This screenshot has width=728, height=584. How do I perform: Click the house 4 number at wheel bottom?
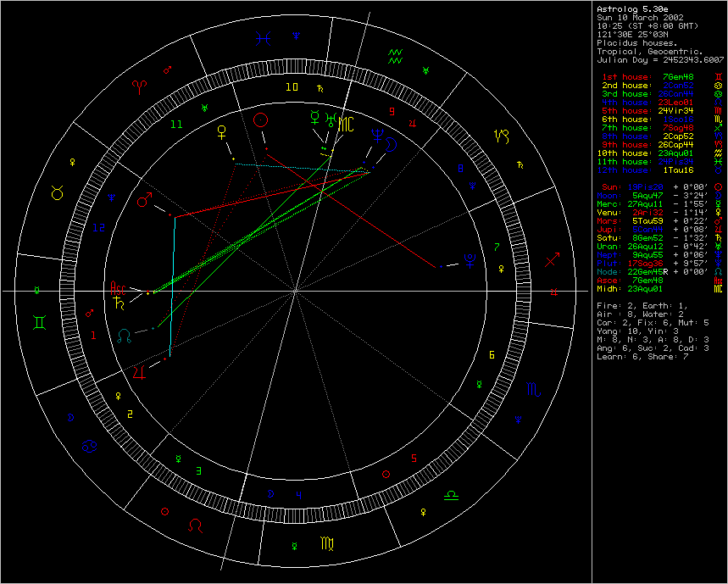(298, 495)
